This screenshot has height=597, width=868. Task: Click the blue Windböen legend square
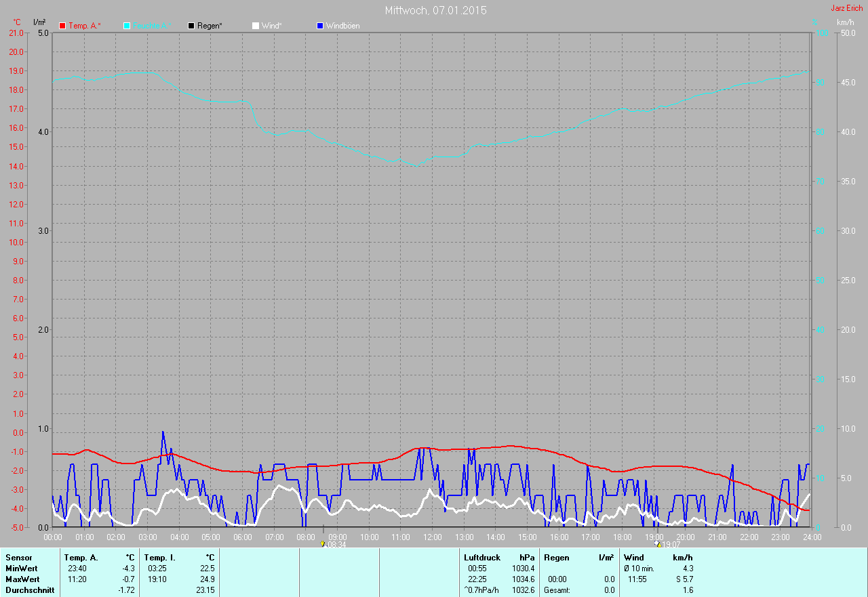pos(320,26)
